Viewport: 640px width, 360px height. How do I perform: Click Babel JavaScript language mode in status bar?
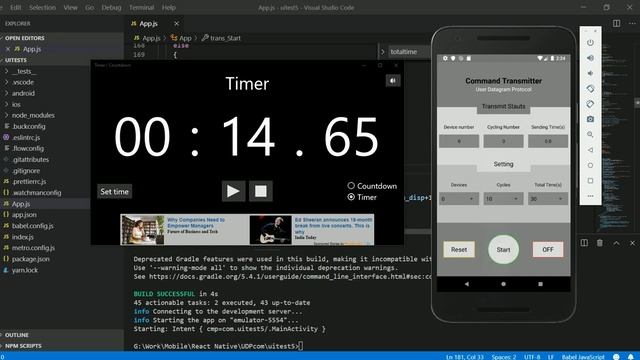[582, 357]
